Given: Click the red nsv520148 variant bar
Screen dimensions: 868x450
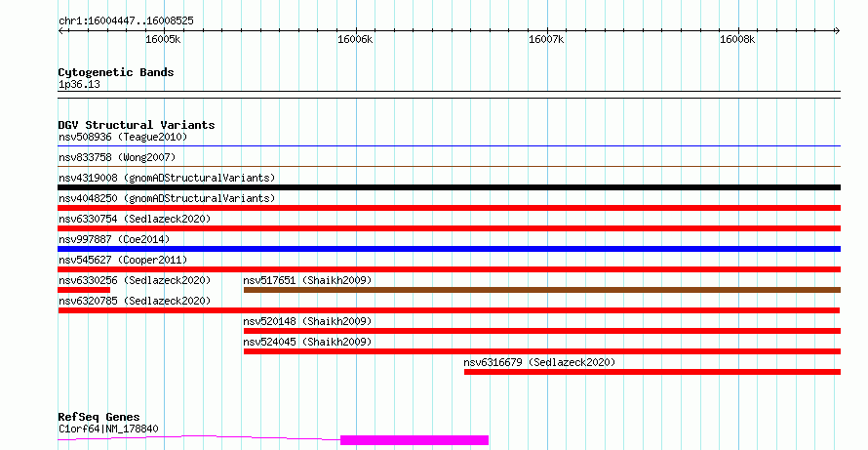Looking at the screenshot, I should [x=542, y=331].
